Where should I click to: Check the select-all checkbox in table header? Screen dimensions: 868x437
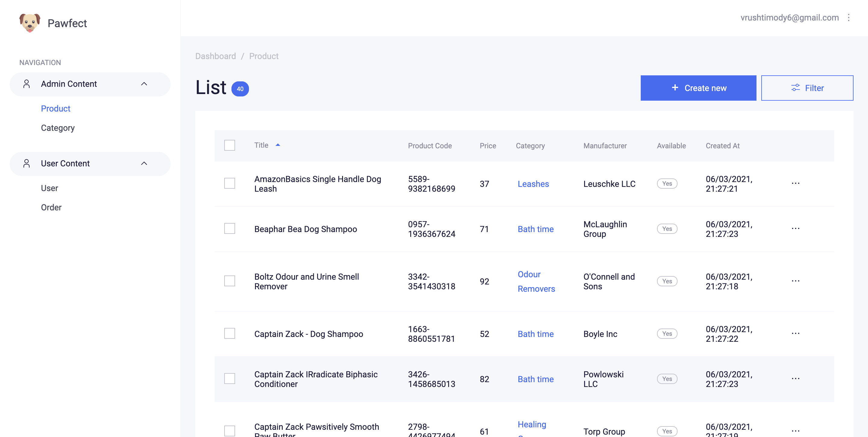click(x=229, y=145)
